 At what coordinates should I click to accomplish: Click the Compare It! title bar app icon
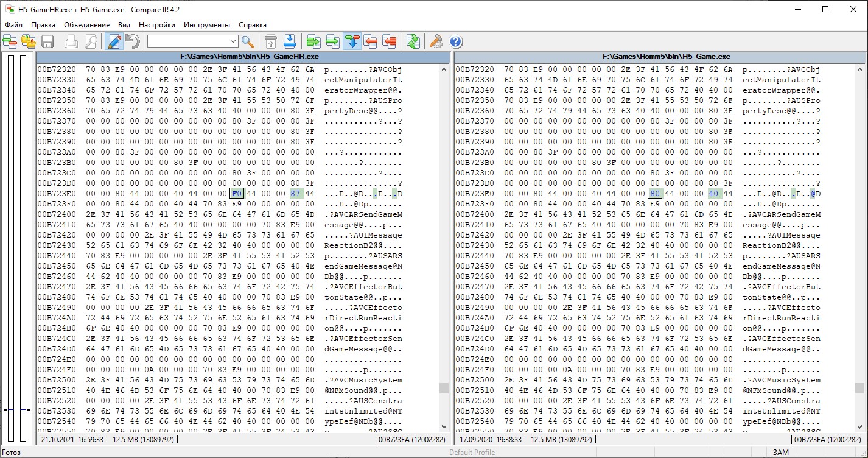[x=9, y=9]
